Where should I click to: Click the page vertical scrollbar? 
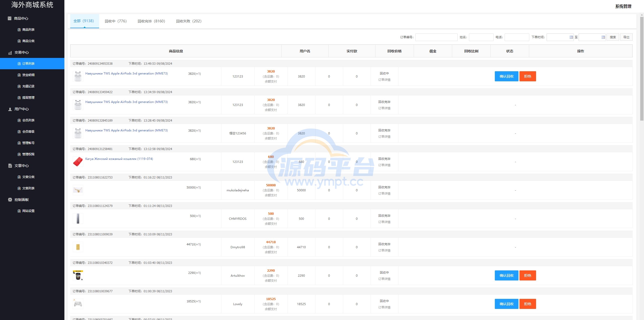[x=641, y=68]
